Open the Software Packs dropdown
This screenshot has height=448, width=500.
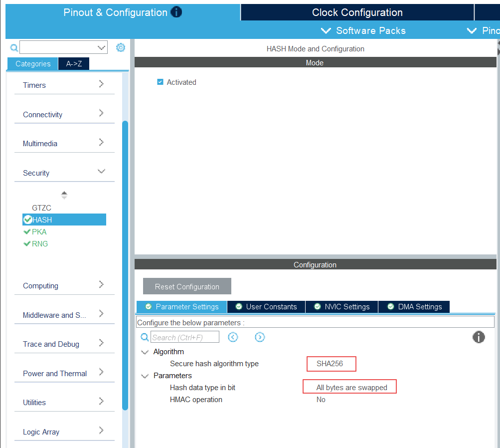pos(363,30)
